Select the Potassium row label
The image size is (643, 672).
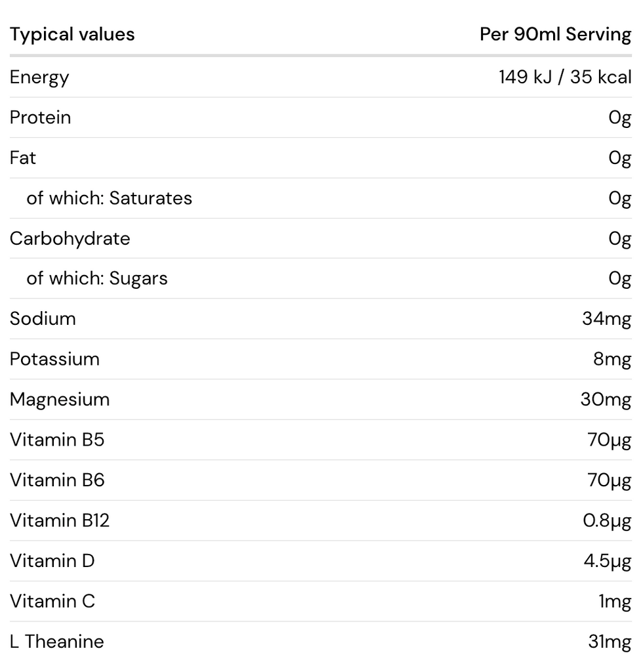(x=54, y=359)
